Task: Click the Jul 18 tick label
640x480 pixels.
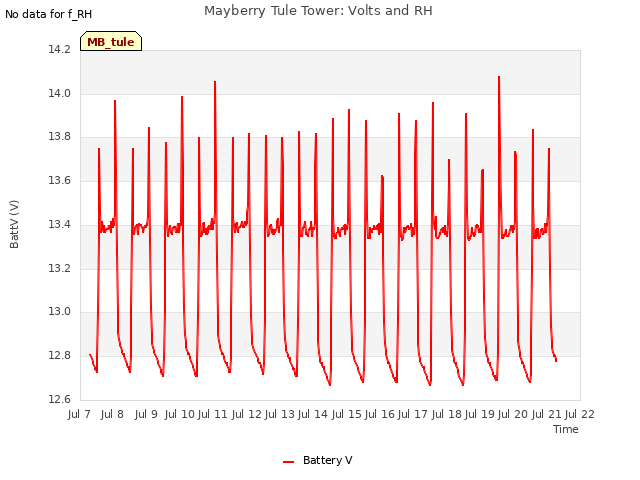Action: click(447, 414)
